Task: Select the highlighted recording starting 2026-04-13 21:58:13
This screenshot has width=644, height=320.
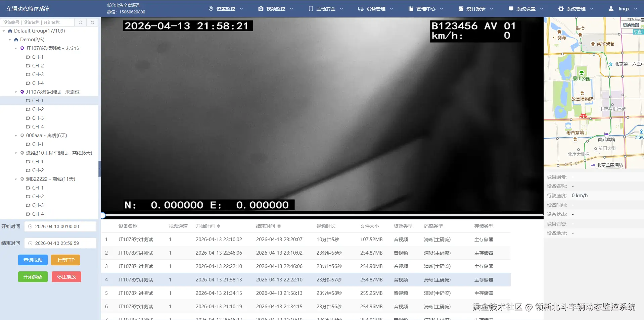Action: (x=306, y=280)
